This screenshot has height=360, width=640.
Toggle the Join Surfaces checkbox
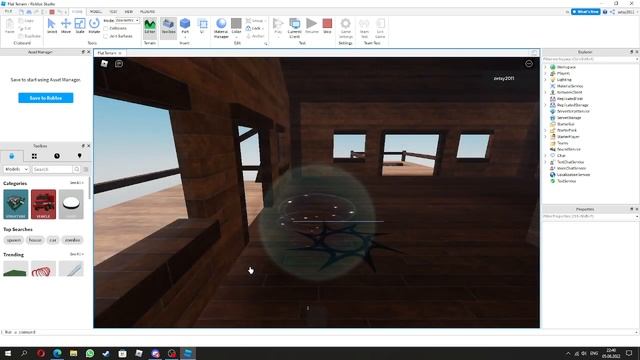click(x=106, y=36)
